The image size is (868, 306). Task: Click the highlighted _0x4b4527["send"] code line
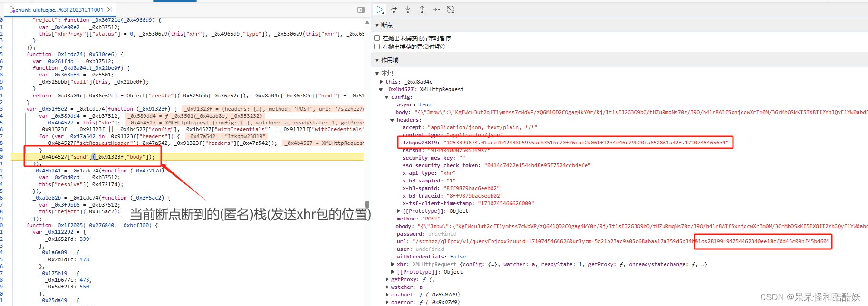[97, 157]
